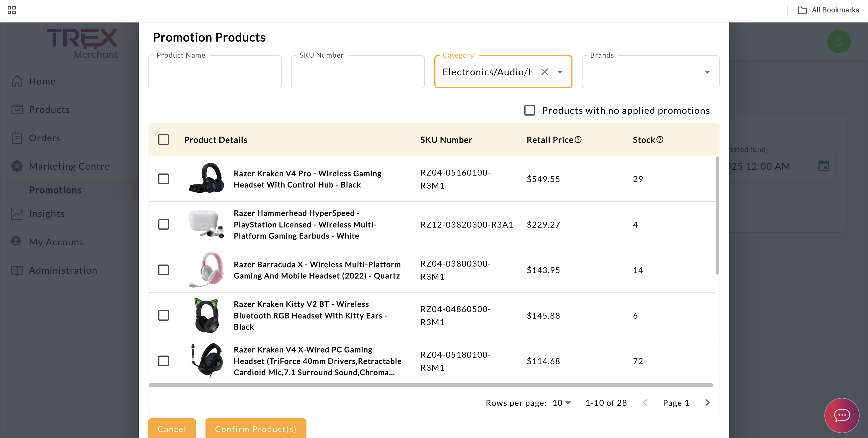Viewport: 868px width, 438px height.
Task: Click the TREX Merchant logo
Action: [83, 43]
